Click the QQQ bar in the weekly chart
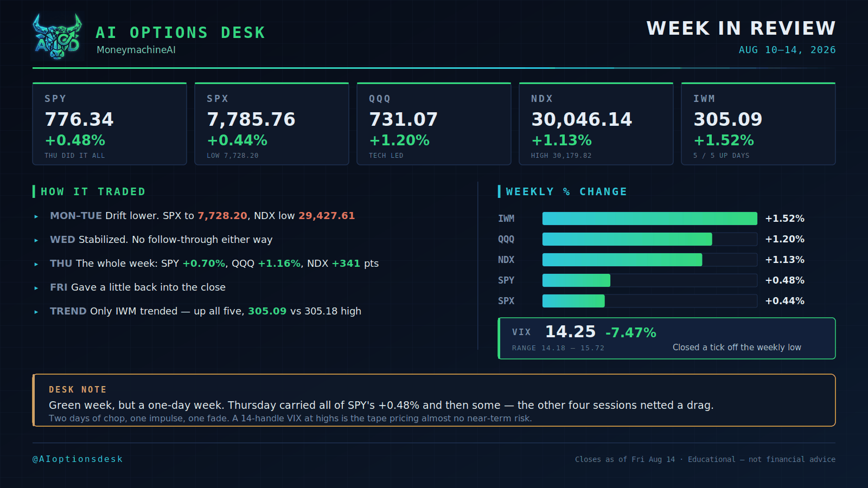 point(627,239)
